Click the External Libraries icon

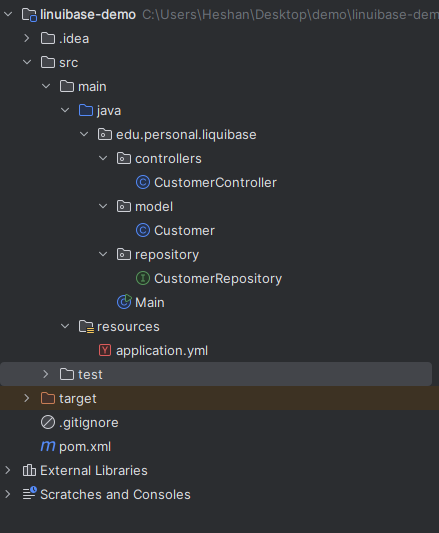click(29, 470)
